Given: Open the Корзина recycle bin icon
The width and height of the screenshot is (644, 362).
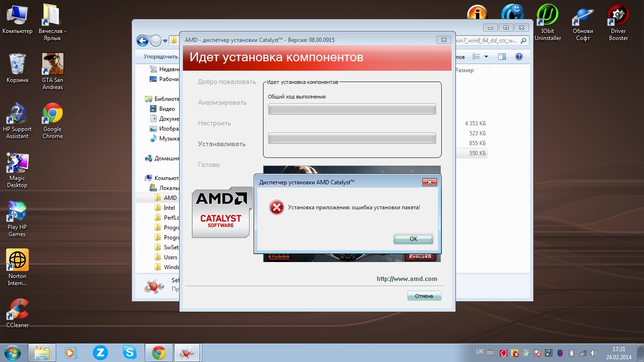Looking at the screenshot, I should tap(17, 68).
